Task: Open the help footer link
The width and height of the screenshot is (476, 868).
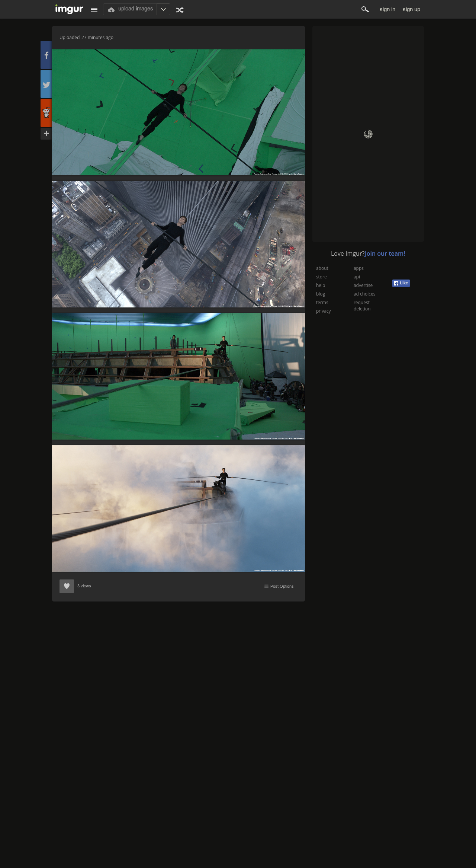Action: click(321, 285)
